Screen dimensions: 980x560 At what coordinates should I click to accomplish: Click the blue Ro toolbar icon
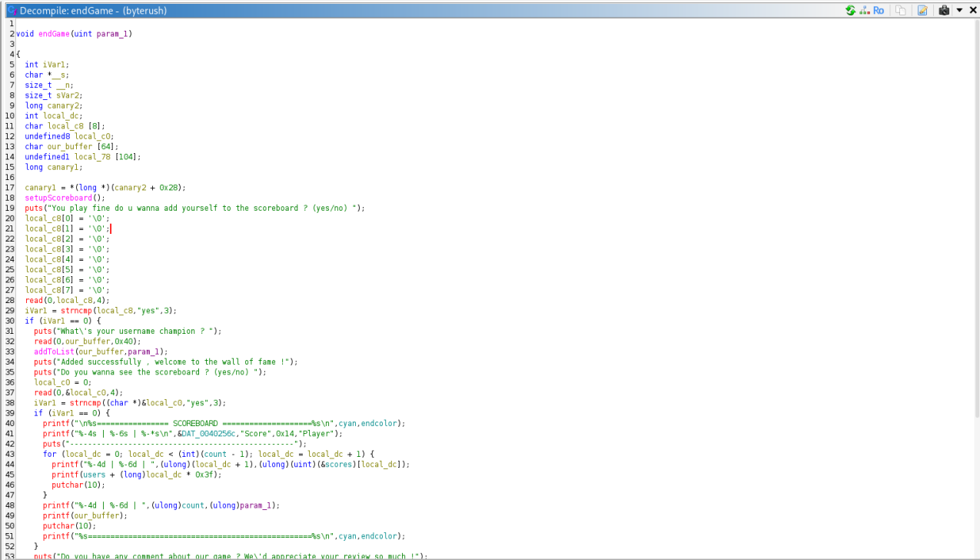tap(879, 11)
